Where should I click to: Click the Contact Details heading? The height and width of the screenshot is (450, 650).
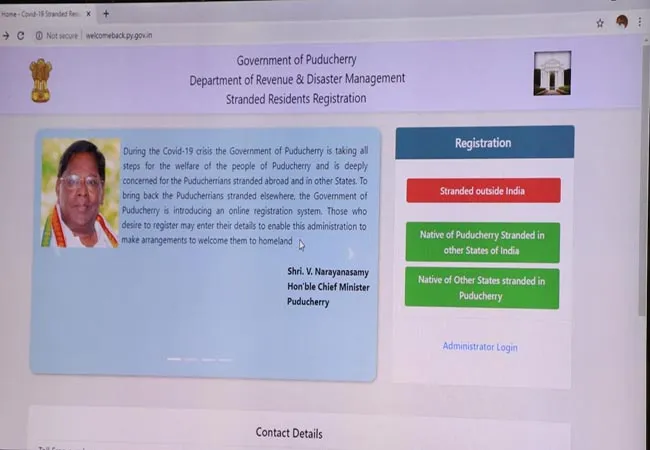click(289, 433)
